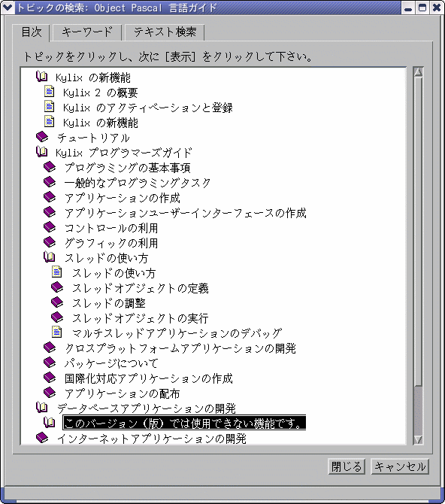The image size is (445, 504).
Task: Click the book icon for インターネットアプリケーションの開発
Action: pyautogui.click(x=42, y=438)
